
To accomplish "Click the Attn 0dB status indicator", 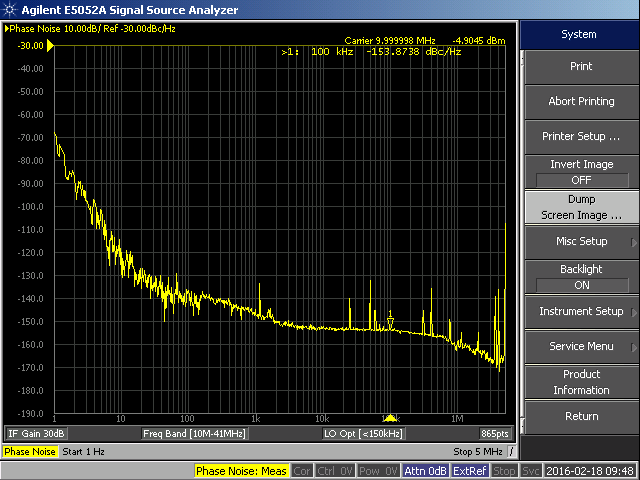I will point(427,471).
